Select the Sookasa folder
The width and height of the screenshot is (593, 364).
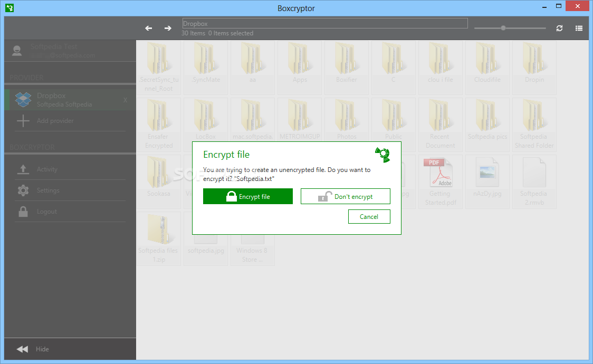[159, 181]
